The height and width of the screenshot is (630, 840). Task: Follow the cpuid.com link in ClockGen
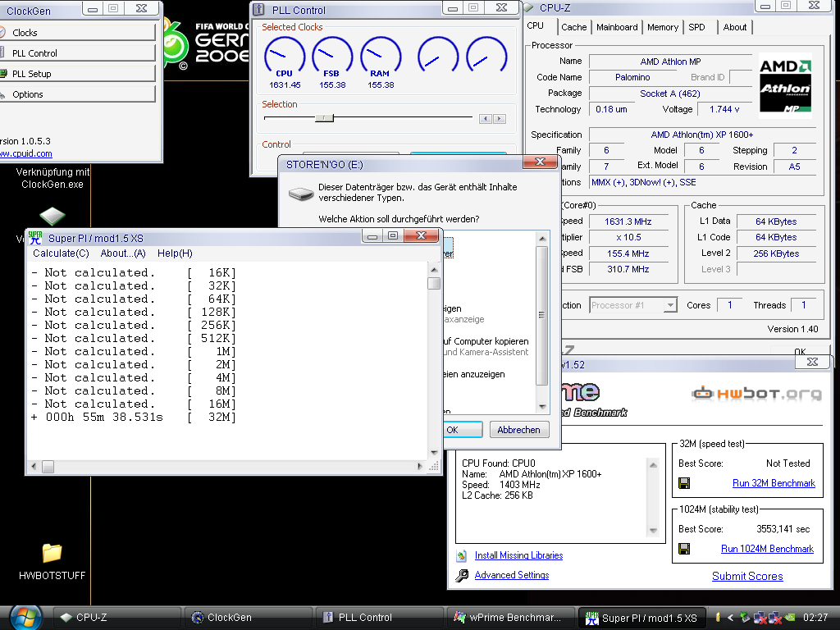click(x=25, y=153)
